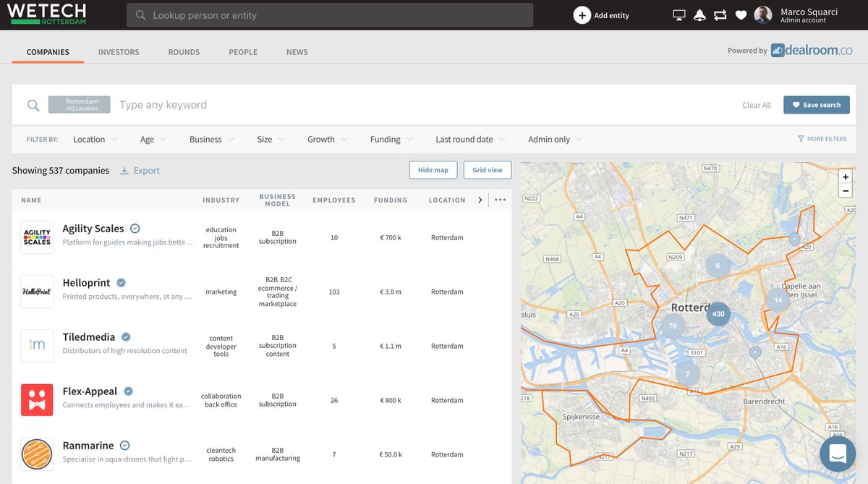Click the Lookup person or entity field
868x484 pixels.
330,15
